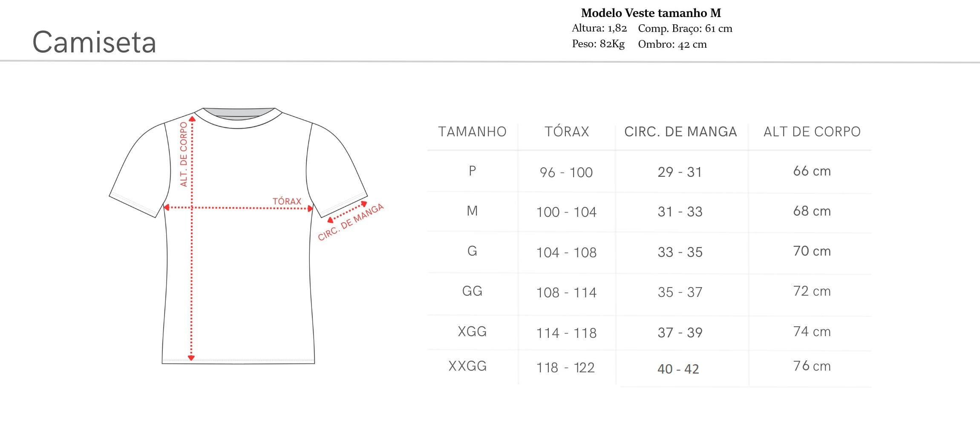This screenshot has width=980, height=426.
Task: Click the CIRC. DE MANGA column header
Action: (680, 132)
